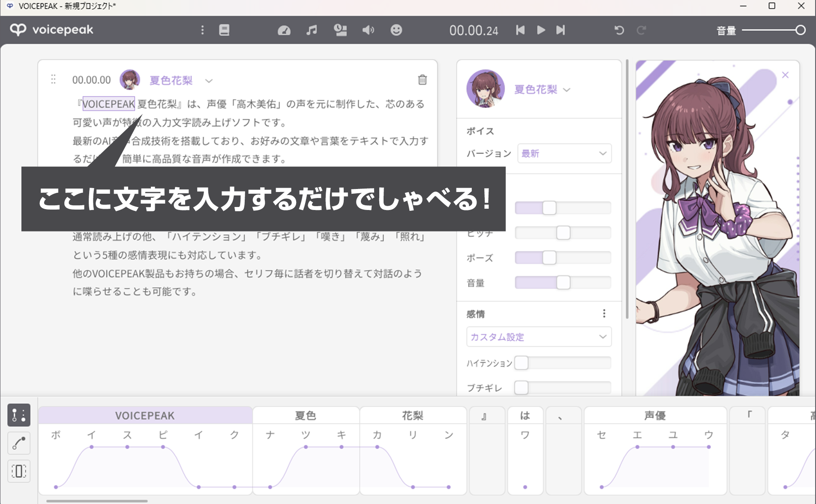Click the リ accent point in 花梨

413,487
